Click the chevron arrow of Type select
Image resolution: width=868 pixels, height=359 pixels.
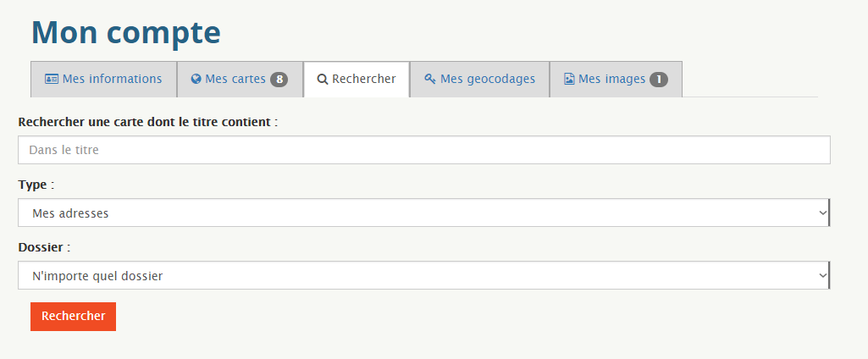tap(822, 213)
